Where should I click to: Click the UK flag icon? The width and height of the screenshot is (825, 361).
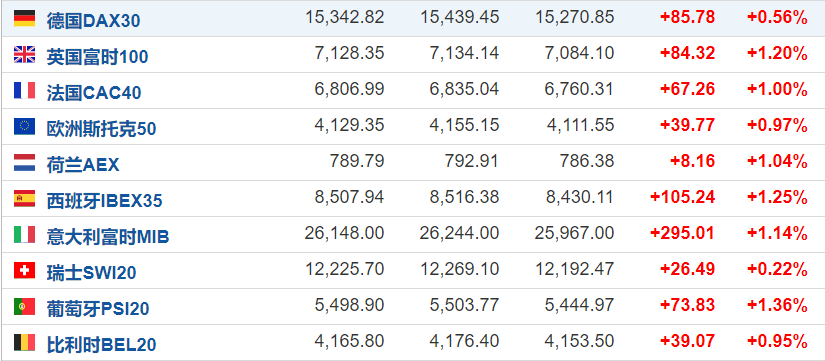(x=24, y=54)
